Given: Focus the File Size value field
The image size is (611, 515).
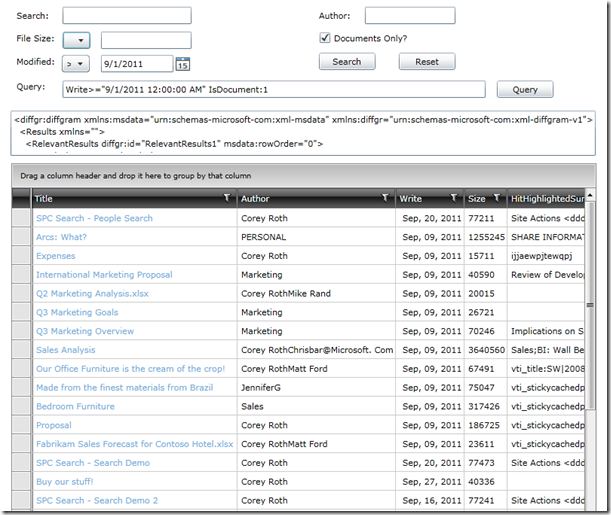Looking at the screenshot, I should tap(146, 40).
